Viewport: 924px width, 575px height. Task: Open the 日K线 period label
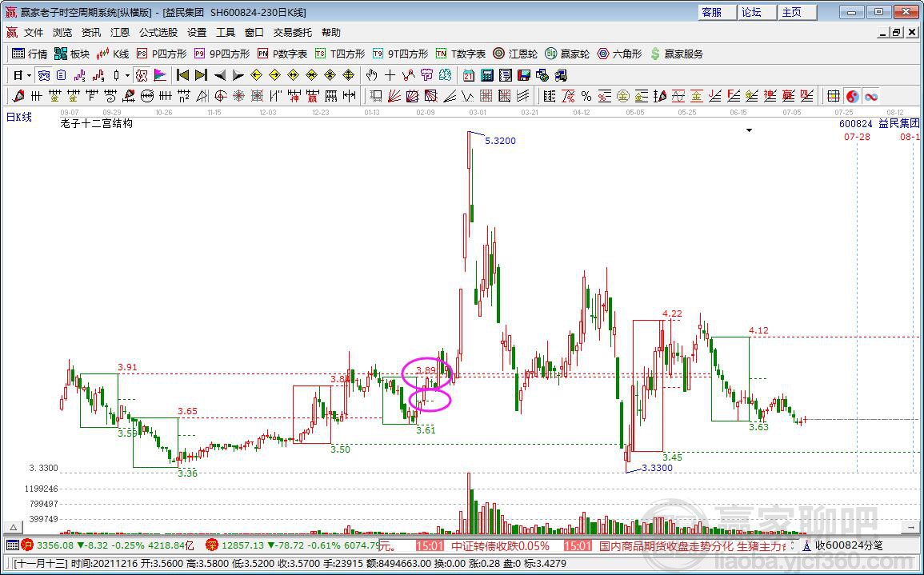pyautogui.click(x=19, y=117)
